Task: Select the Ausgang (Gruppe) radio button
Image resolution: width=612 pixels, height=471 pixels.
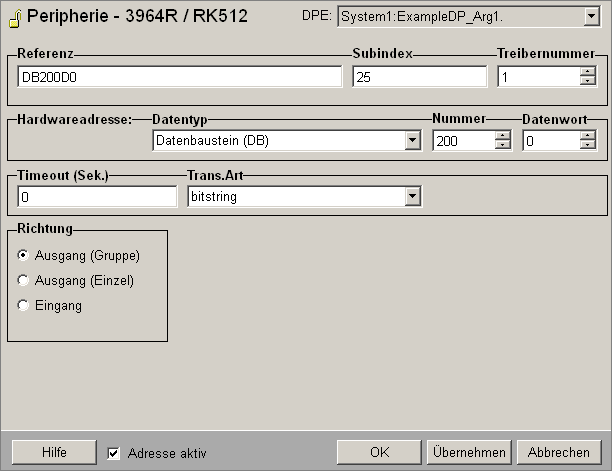Action: click(x=23, y=255)
